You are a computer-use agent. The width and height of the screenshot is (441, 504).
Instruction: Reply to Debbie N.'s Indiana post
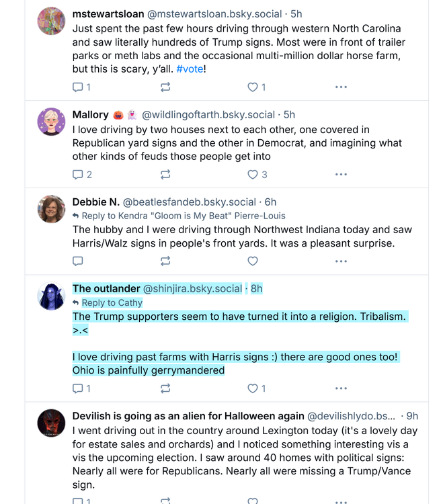pyautogui.click(x=78, y=261)
